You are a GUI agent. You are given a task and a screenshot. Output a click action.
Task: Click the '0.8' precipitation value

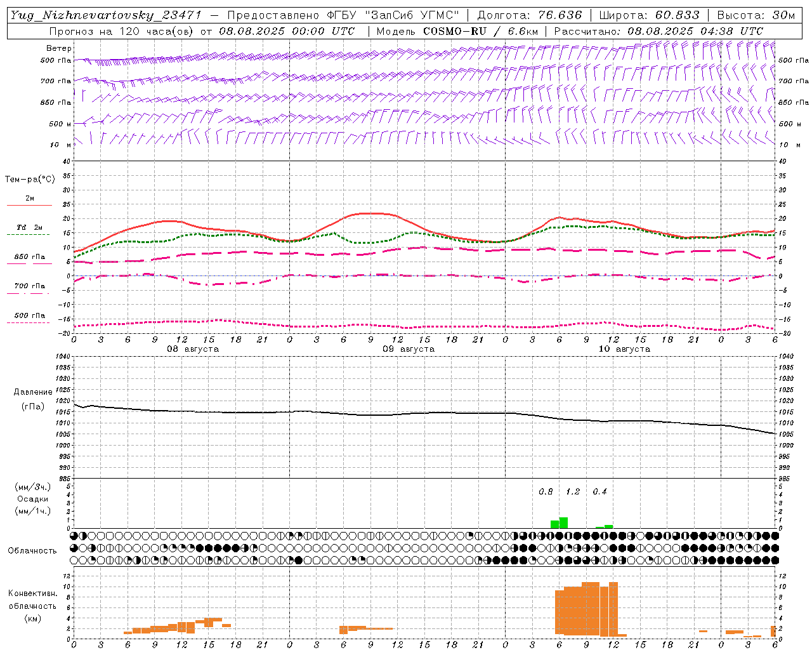point(546,492)
